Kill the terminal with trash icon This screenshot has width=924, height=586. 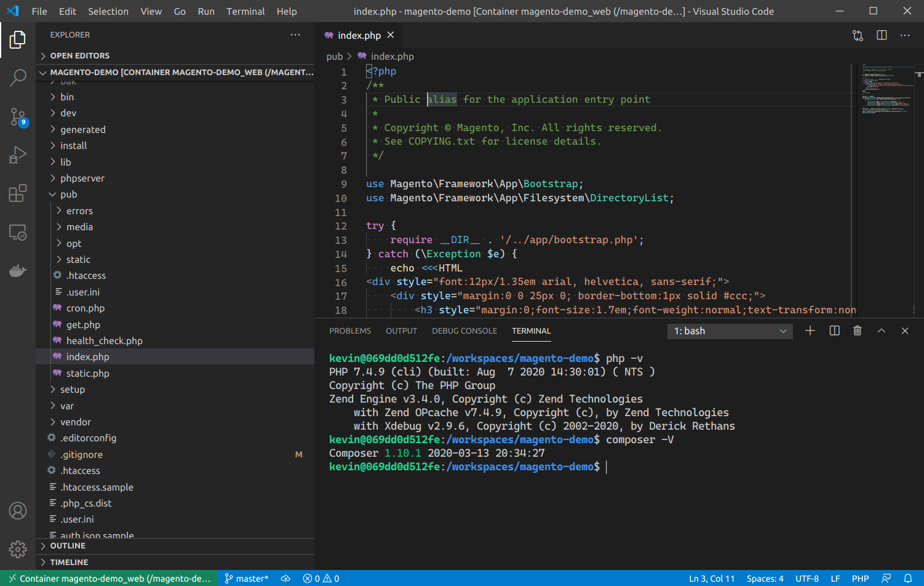tap(858, 331)
